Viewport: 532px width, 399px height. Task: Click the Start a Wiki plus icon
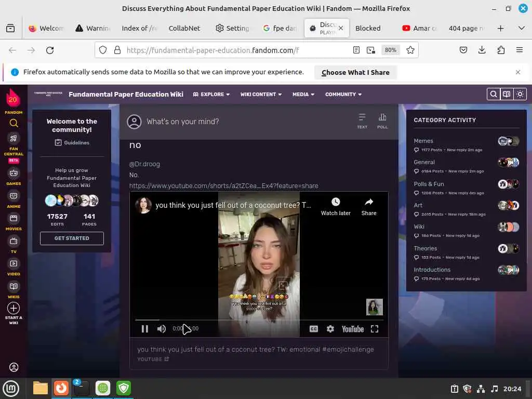click(x=14, y=308)
